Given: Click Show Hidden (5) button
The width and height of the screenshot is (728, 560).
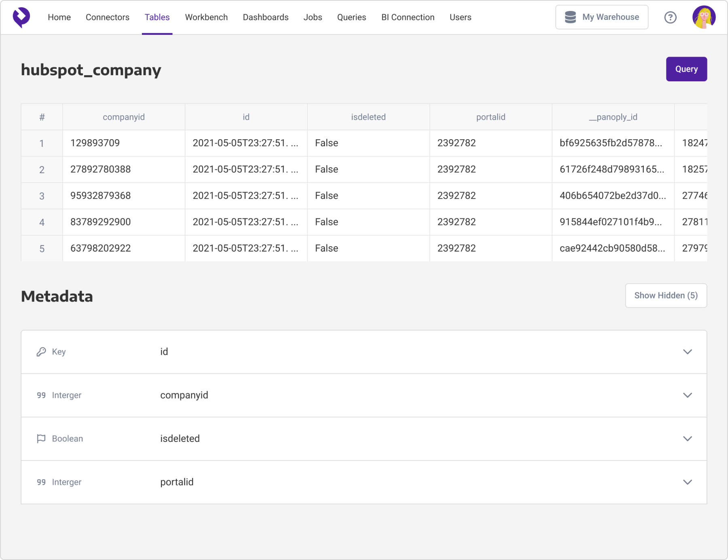Looking at the screenshot, I should 666,296.
